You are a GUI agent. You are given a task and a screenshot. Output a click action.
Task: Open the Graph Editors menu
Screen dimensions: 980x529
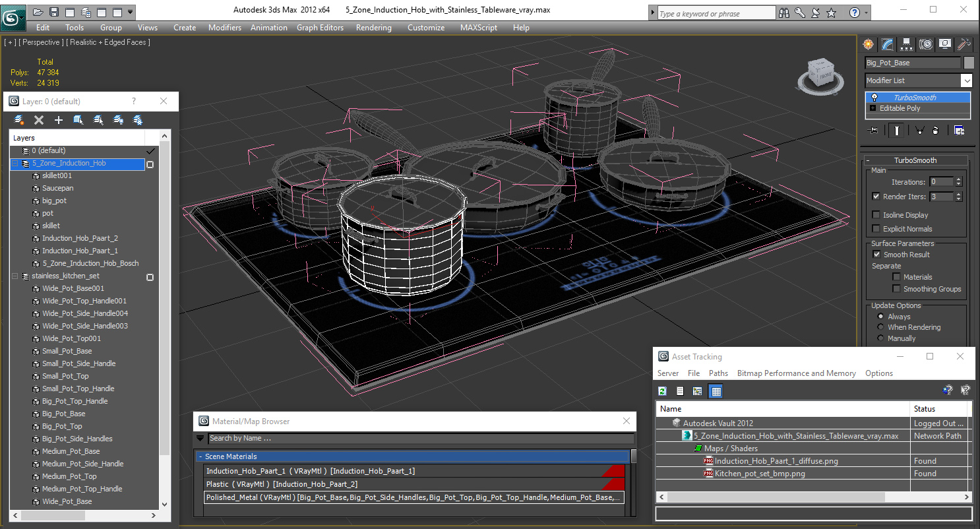click(x=320, y=28)
